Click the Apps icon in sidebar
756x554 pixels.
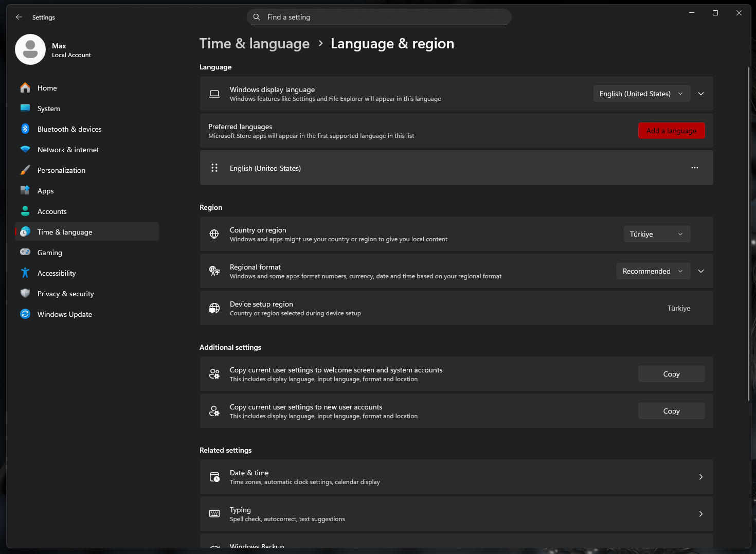[x=25, y=191]
